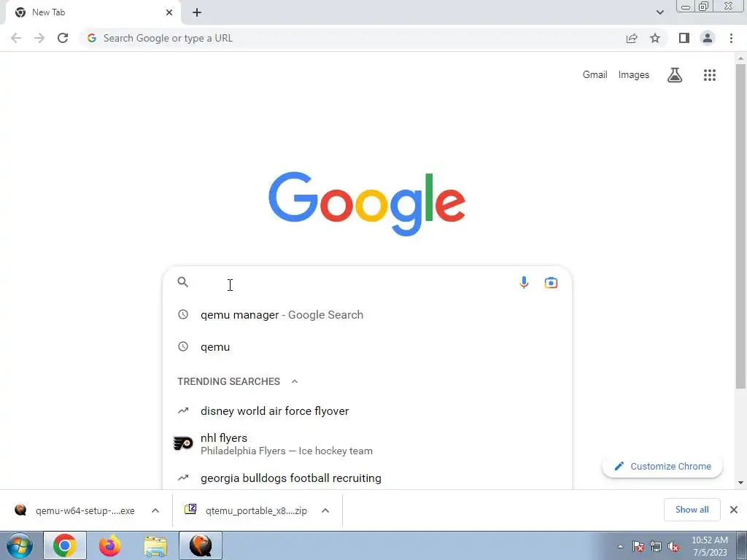Image resolution: width=747 pixels, height=560 pixels.
Task: Bookmark this tab with the star icon
Action: point(655,38)
